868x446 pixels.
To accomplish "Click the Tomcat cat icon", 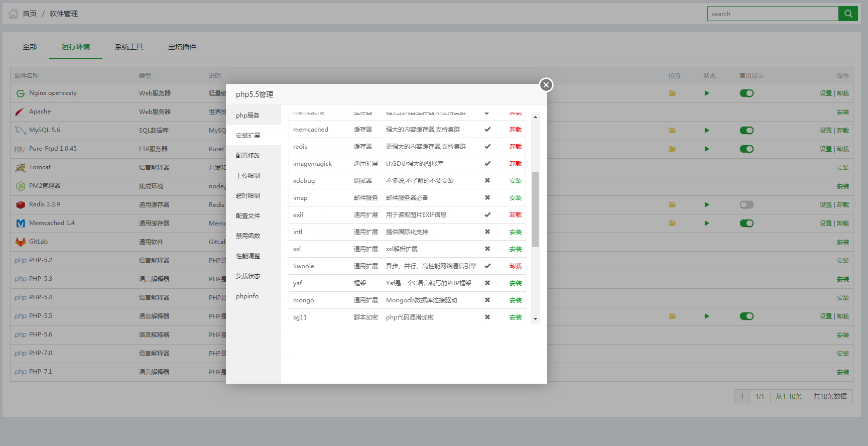I will (x=20, y=168).
